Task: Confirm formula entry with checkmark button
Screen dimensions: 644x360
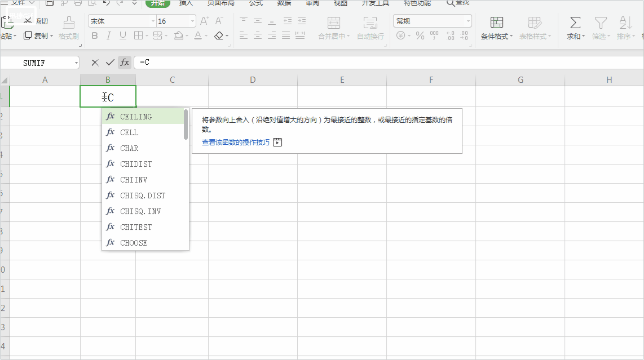Action: [109, 63]
